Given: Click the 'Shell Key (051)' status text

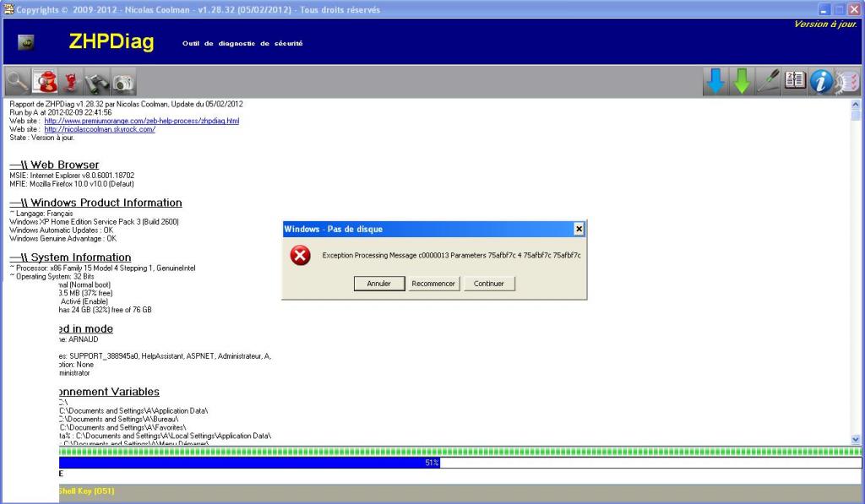Looking at the screenshot, I should click(x=87, y=490).
